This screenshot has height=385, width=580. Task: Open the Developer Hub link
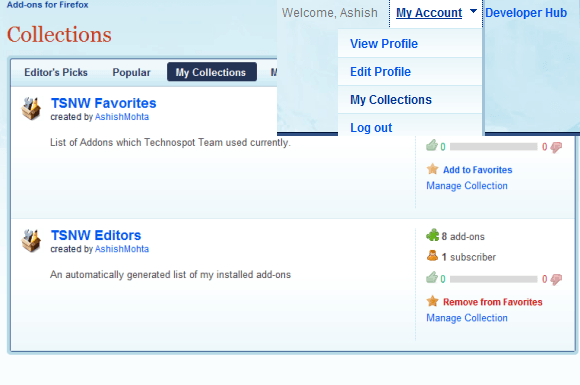pos(526,13)
